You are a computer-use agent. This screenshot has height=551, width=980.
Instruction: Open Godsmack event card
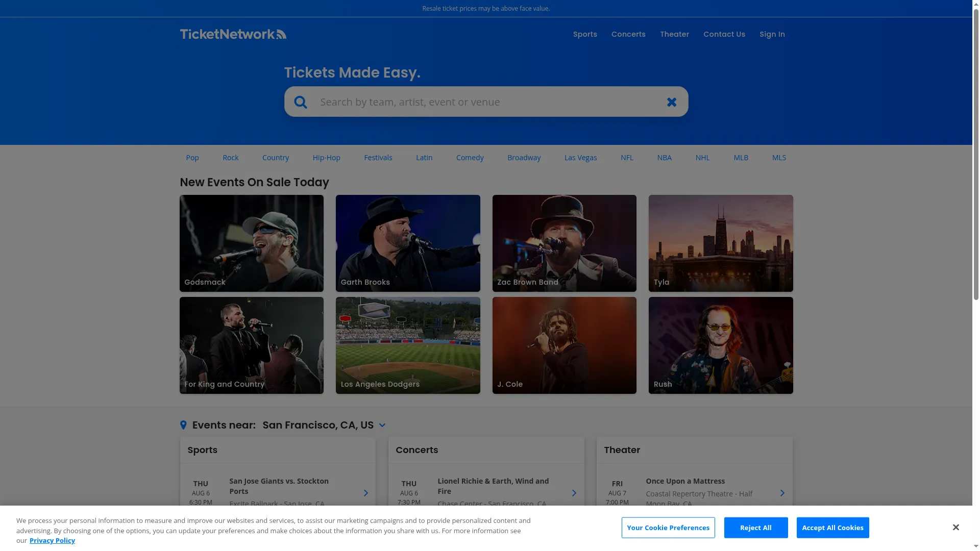click(x=251, y=243)
